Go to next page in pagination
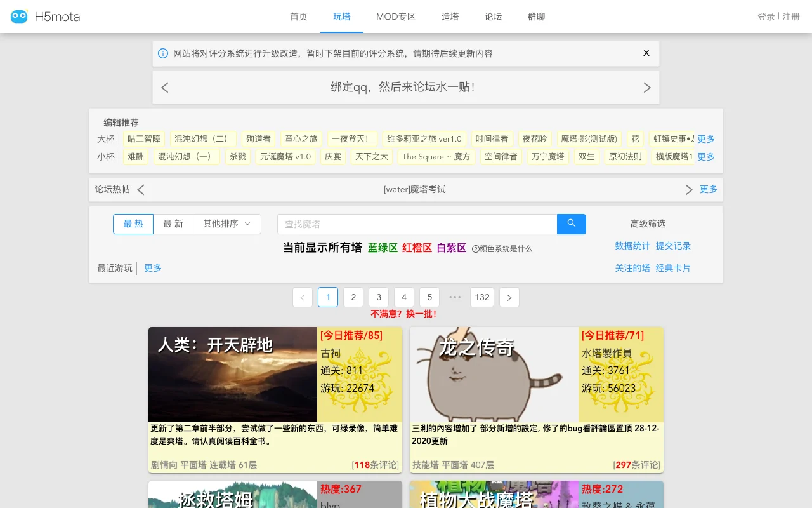The image size is (812, 508). point(509,297)
